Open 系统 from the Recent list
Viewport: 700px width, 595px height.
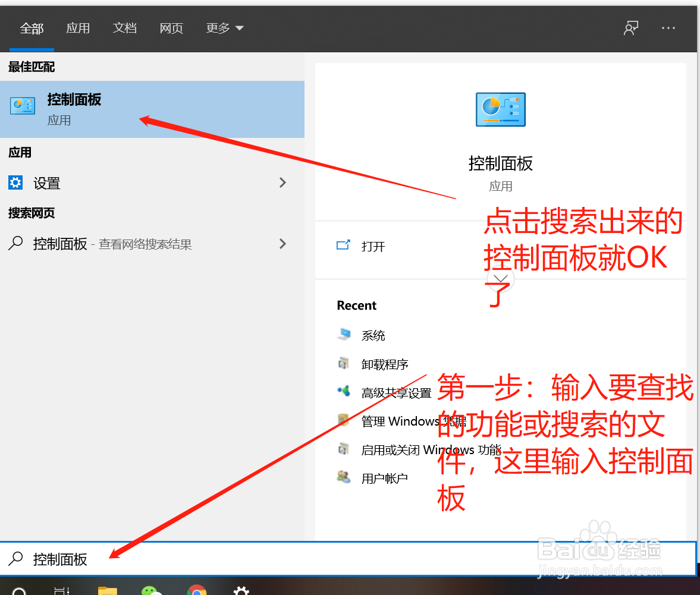(x=373, y=335)
